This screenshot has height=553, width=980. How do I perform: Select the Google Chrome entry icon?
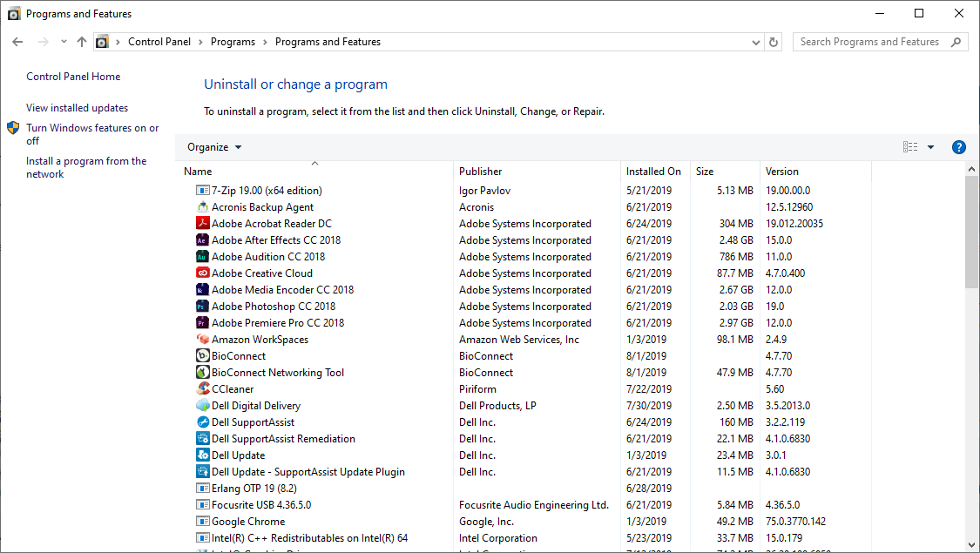tap(202, 521)
